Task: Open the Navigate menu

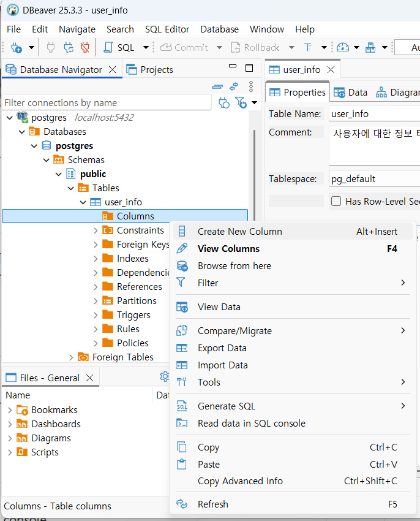Action: pos(77,29)
